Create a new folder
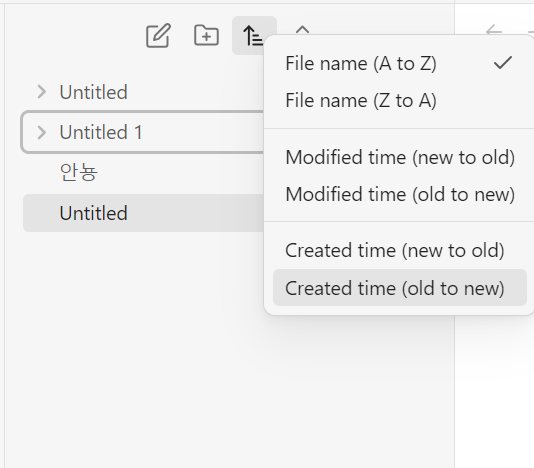 (206, 35)
